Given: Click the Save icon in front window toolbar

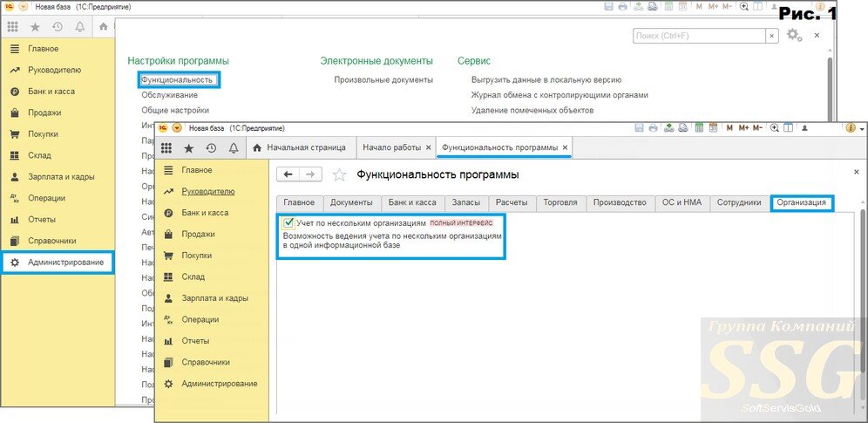Looking at the screenshot, I should pos(640,128).
